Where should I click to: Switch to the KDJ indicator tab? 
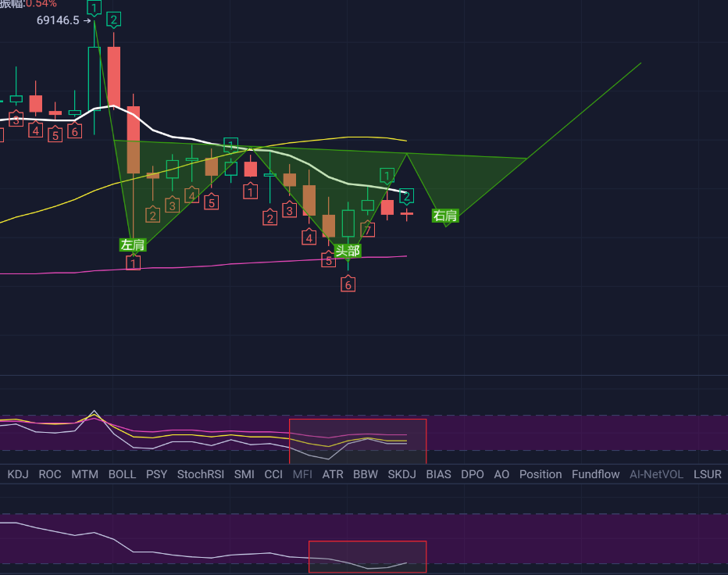point(20,474)
